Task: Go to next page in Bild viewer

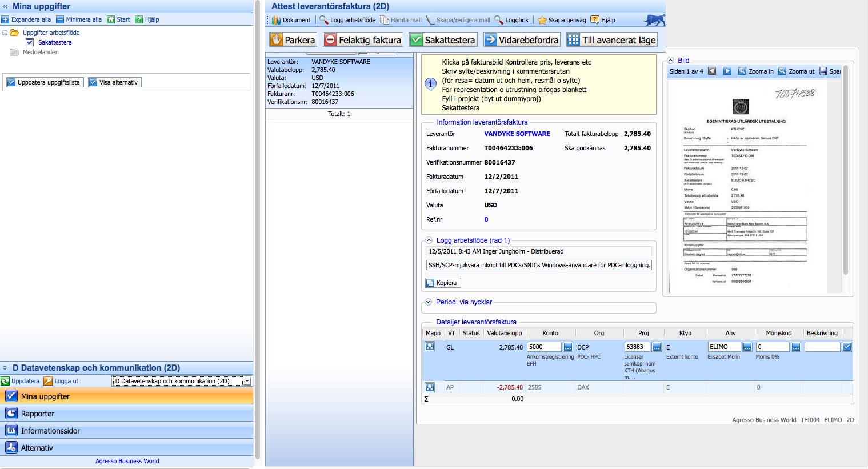Action: (x=727, y=71)
